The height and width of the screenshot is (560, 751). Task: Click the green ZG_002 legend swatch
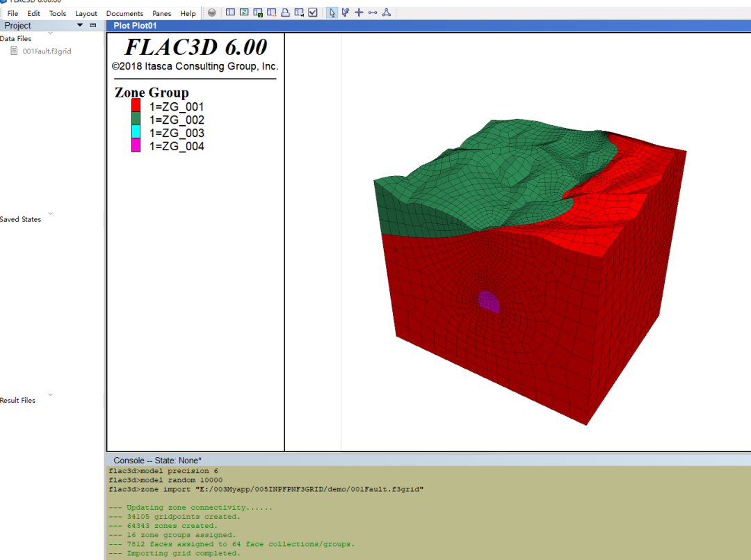(x=136, y=118)
